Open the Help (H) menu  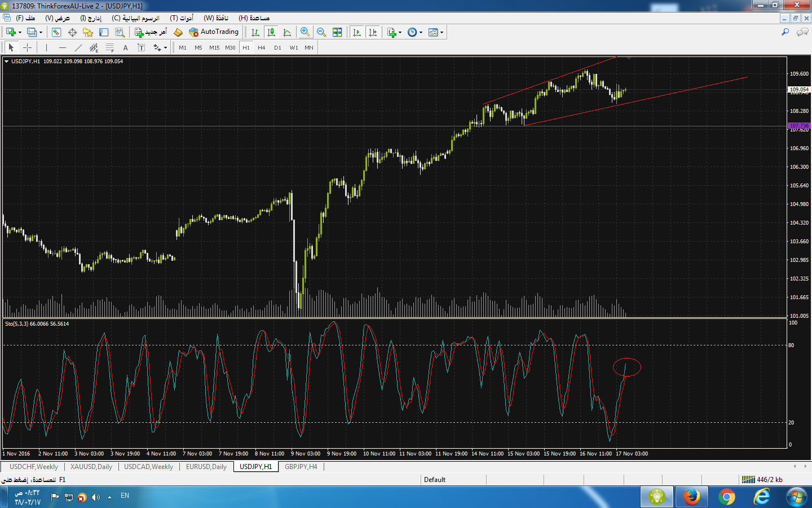[254, 18]
